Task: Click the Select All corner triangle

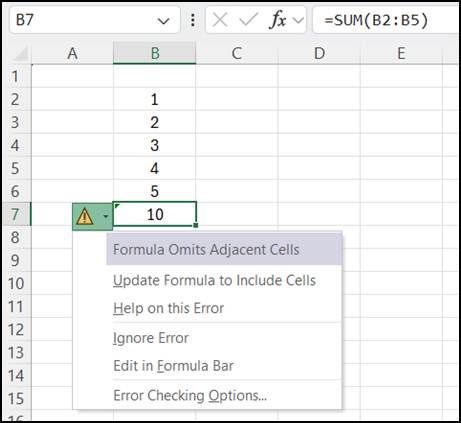Action: (20, 54)
